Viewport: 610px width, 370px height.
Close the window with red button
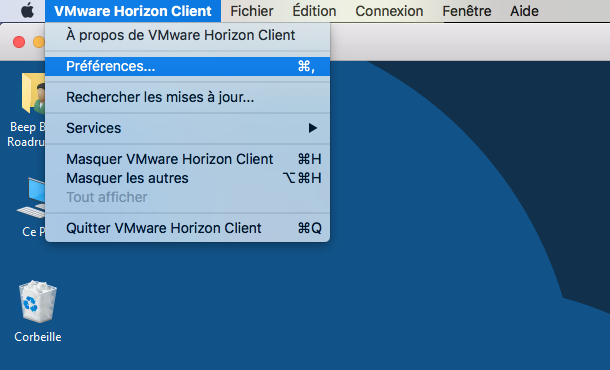(19, 42)
